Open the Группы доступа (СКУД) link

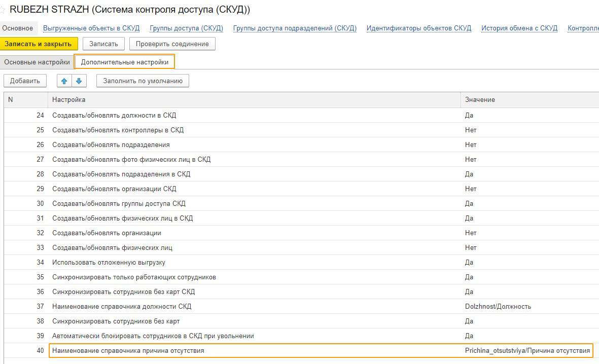[186, 28]
